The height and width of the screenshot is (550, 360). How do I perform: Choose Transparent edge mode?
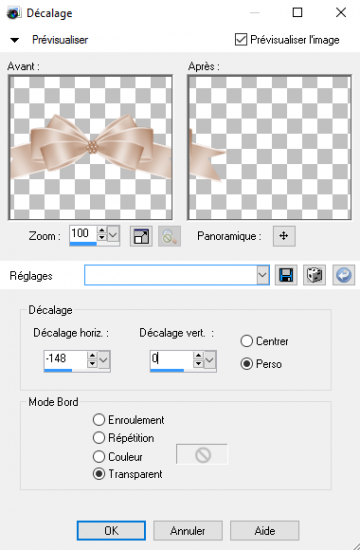99,474
